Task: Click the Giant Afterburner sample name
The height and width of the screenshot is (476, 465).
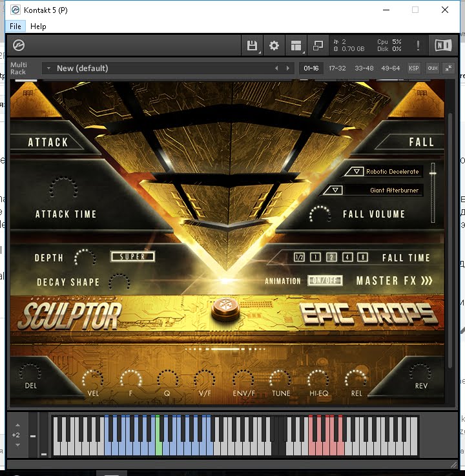Action: (394, 191)
